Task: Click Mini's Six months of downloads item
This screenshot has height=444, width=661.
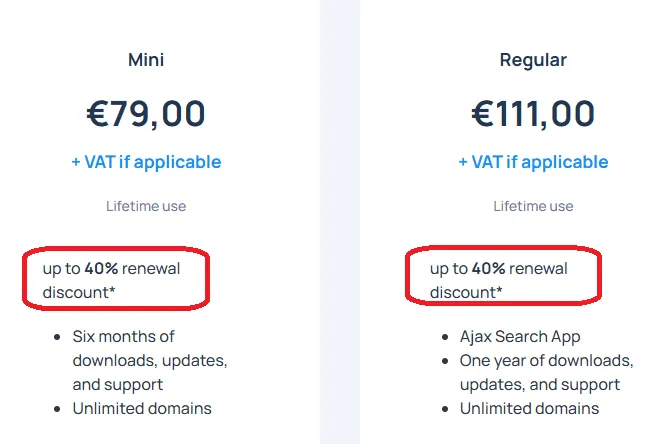Action: [150, 361]
